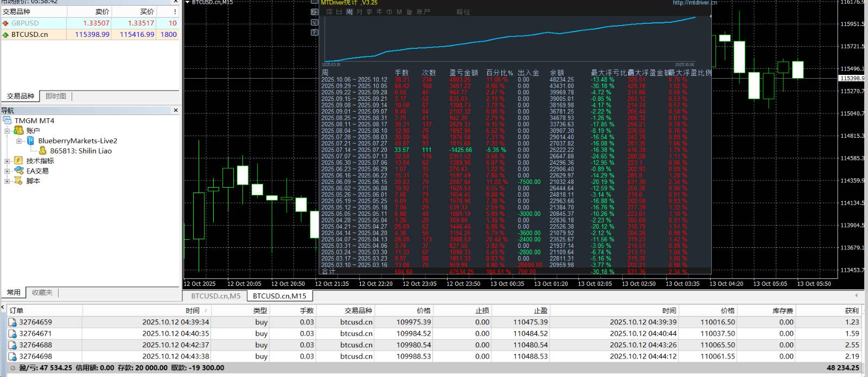Expand the 脚本 tree node
Image resolution: width=868 pixels, height=377 pixels.
click(8, 181)
